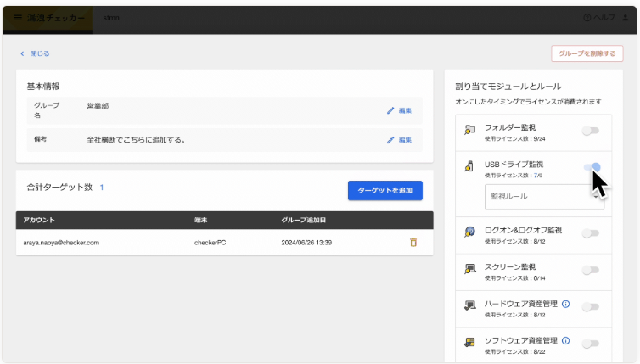Click スクリーン監視 license count 0/14
This screenshot has width=640, height=364.
539,278
